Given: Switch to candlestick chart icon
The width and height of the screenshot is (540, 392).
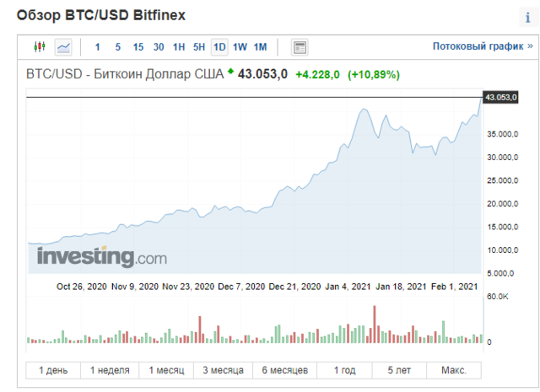Looking at the screenshot, I should pos(40,46).
